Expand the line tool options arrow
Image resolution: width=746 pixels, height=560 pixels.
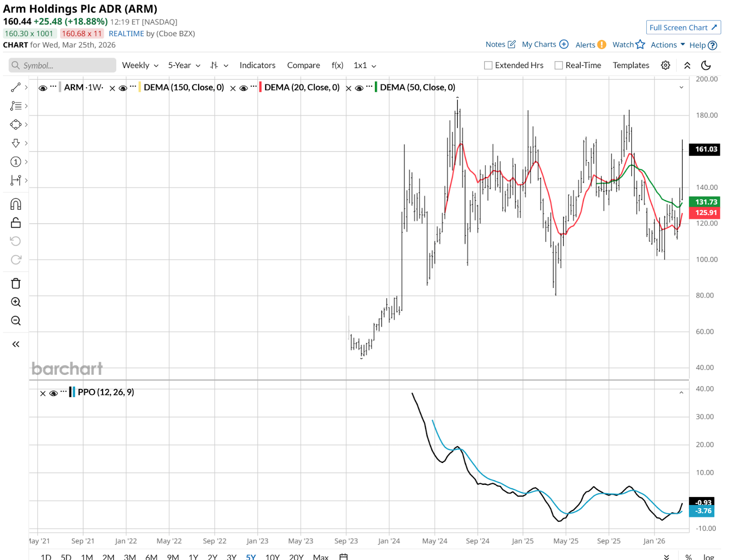26,87
